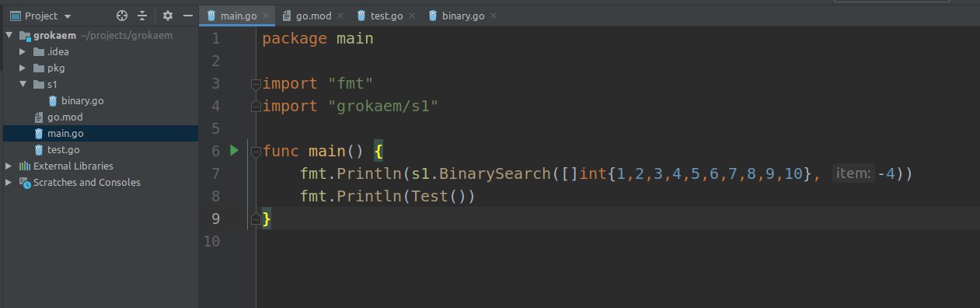Viewport: 980px width, 308px height.
Task: Click the "grokaem/s1" import string
Action: (x=384, y=106)
